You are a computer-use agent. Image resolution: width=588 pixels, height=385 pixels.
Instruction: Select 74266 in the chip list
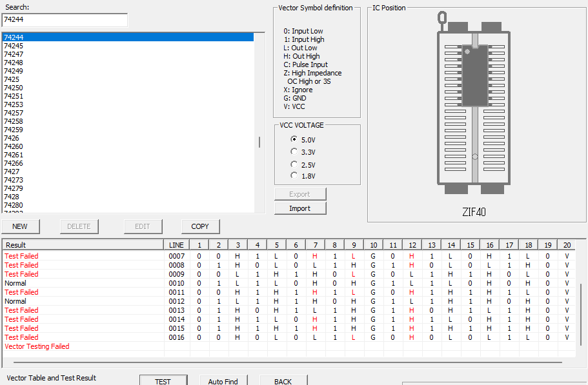pos(128,163)
